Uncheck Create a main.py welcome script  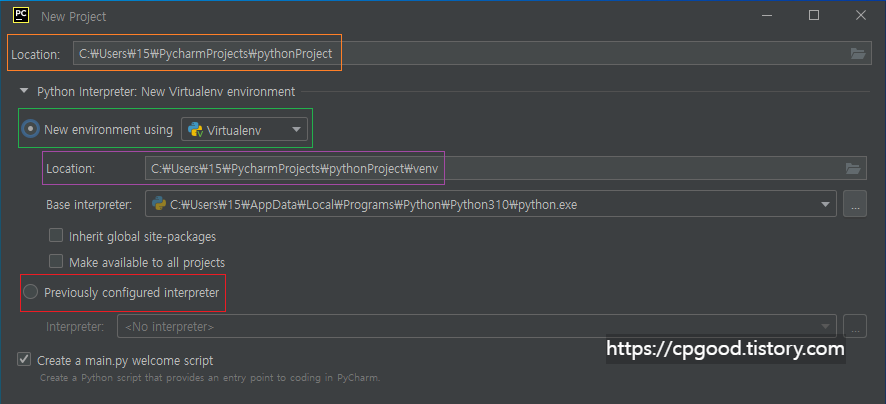pyautogui.click(x=24, y=359)
